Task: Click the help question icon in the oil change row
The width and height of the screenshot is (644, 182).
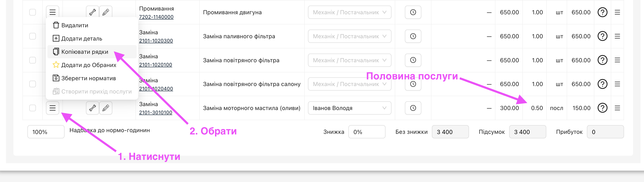Action: pyautogui.click(x=602, y=108)
